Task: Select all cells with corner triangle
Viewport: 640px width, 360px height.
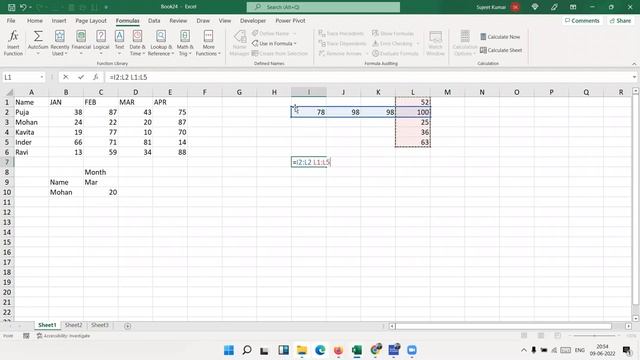Action: pyautogui.click(x=8, y=92)
